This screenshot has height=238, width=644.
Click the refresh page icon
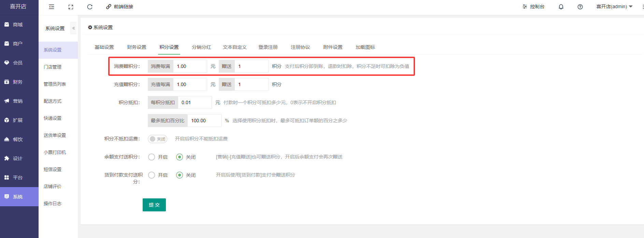tap(90, 7)
